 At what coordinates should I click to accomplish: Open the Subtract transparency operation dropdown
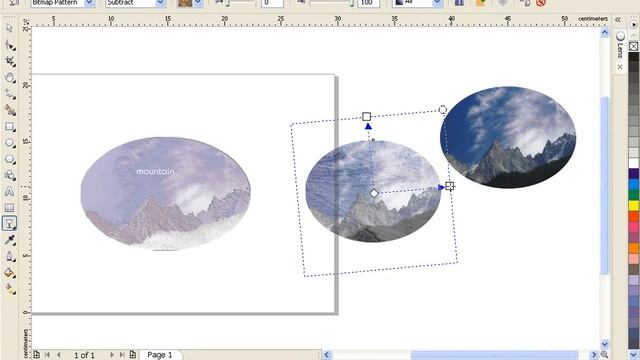click(x=161, y=3)
